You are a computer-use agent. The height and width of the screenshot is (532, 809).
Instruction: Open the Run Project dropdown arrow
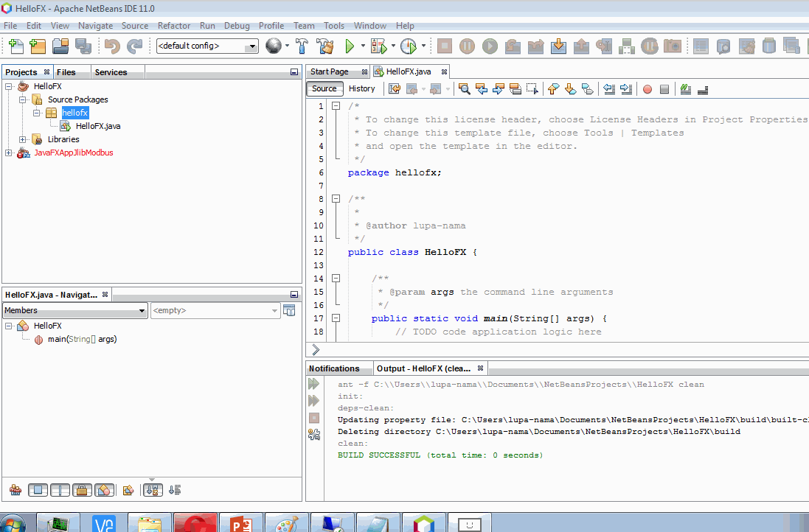(363, 46)
